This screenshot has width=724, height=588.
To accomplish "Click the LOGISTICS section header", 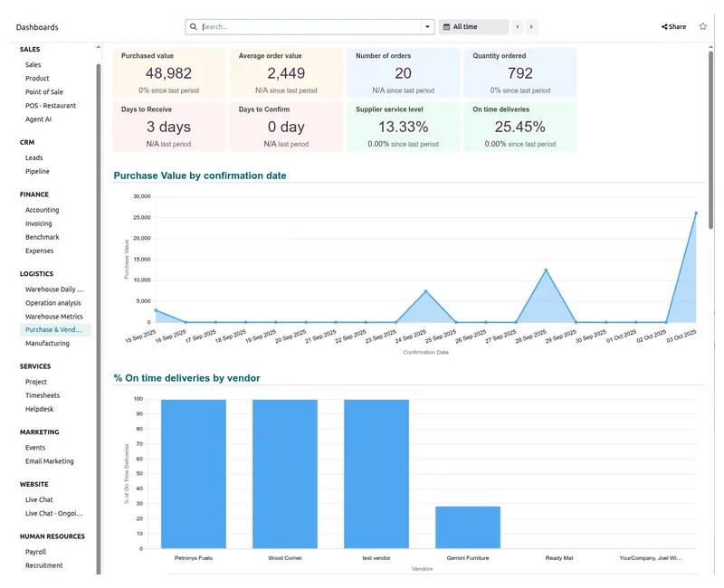I will (x=36, y=274).
